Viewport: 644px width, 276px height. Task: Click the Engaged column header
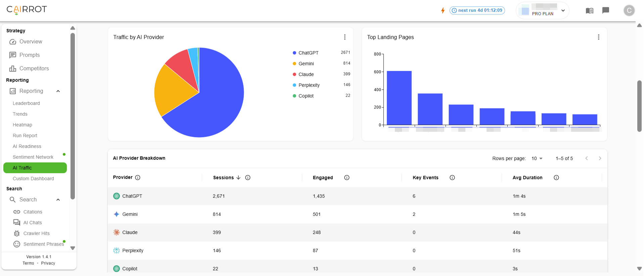(x=323, y=178)
